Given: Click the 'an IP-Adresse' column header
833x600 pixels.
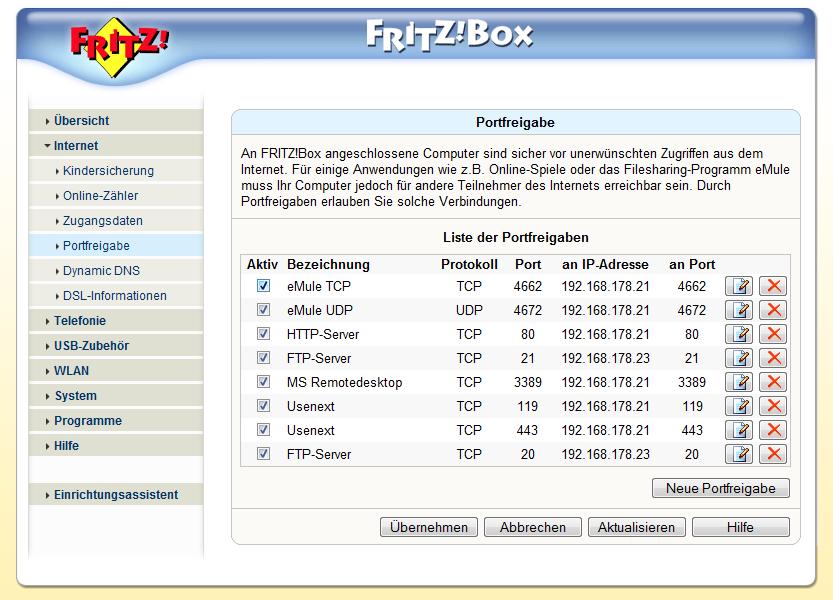Looking at the screenshot, I should click(605, 264).
